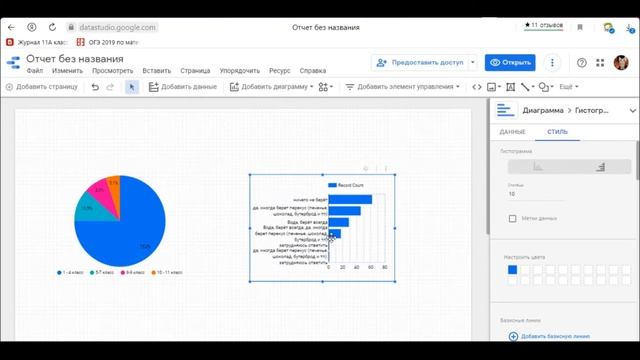Open the Ресурс menu

point(280,71)
